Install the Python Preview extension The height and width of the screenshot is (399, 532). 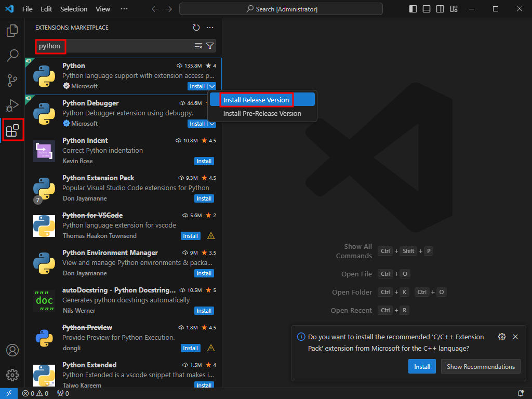190,348
